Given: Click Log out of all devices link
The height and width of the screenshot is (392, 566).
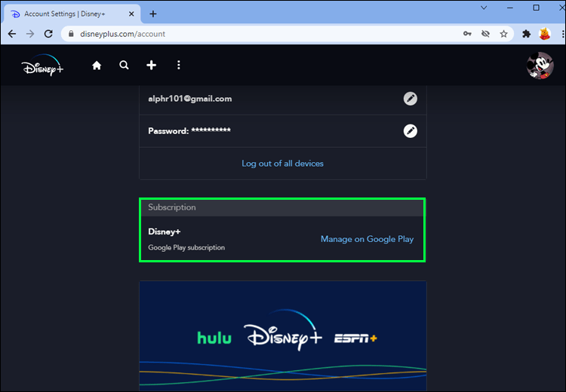Looking at the screenshot, I should coord(283,164).
